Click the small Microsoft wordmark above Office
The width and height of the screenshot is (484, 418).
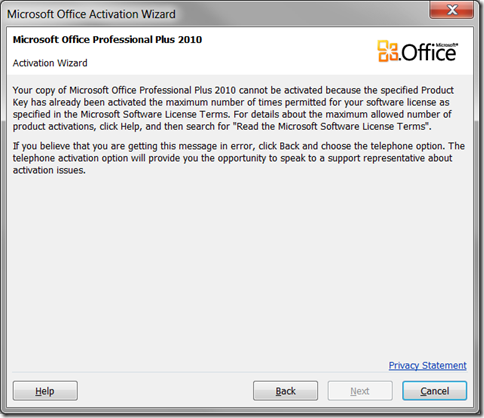tap(446, 45)
